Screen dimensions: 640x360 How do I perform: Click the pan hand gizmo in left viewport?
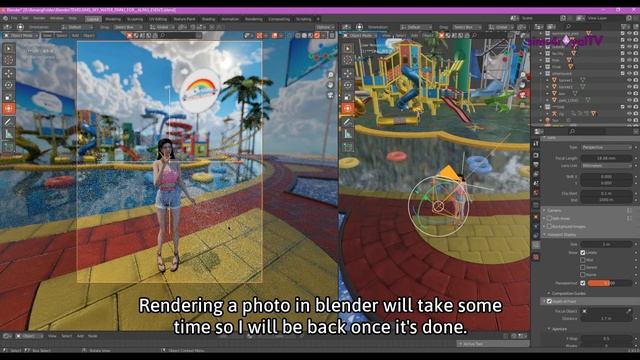coord(330,85)
